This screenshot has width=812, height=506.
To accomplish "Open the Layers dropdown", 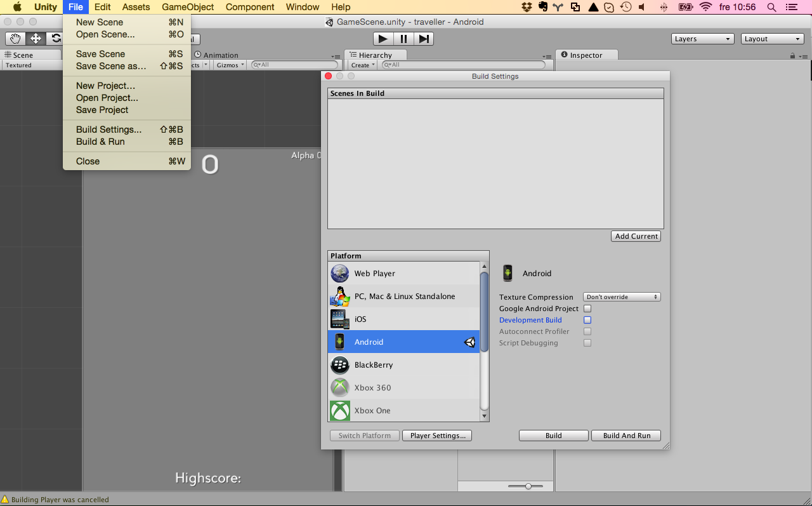I will coord(703,39).
